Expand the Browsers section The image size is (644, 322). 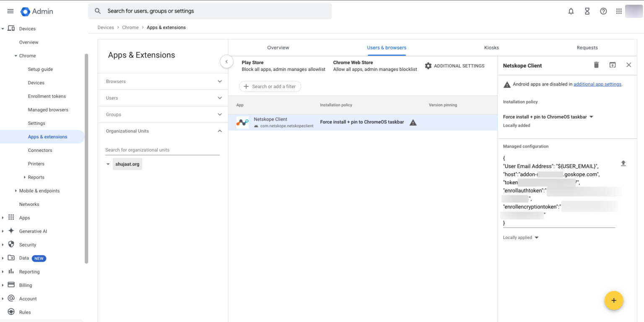coord(219,81)
